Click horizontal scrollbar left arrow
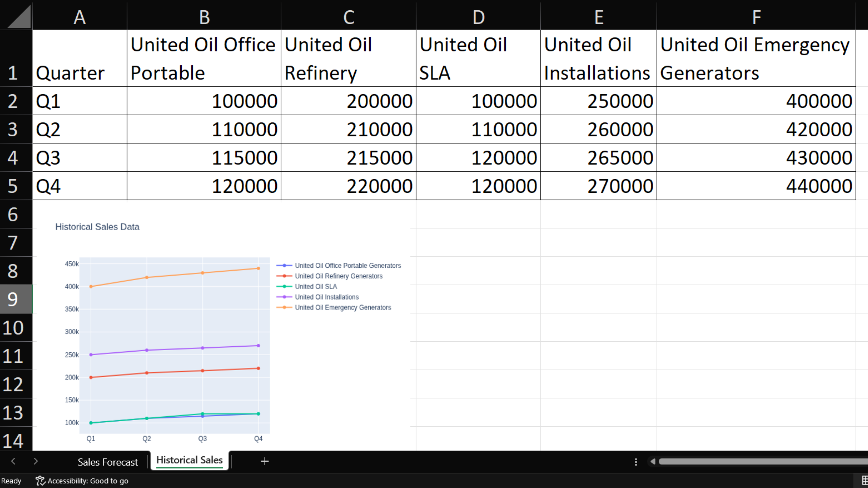868x488 pixels. pyautogui.click(x=653, y=461)
